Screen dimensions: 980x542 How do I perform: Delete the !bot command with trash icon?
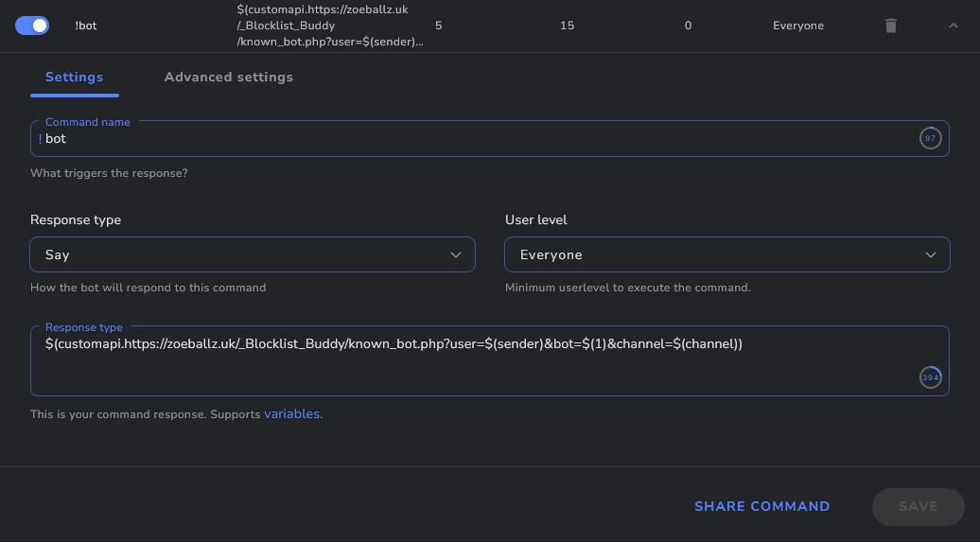[890, 26]
